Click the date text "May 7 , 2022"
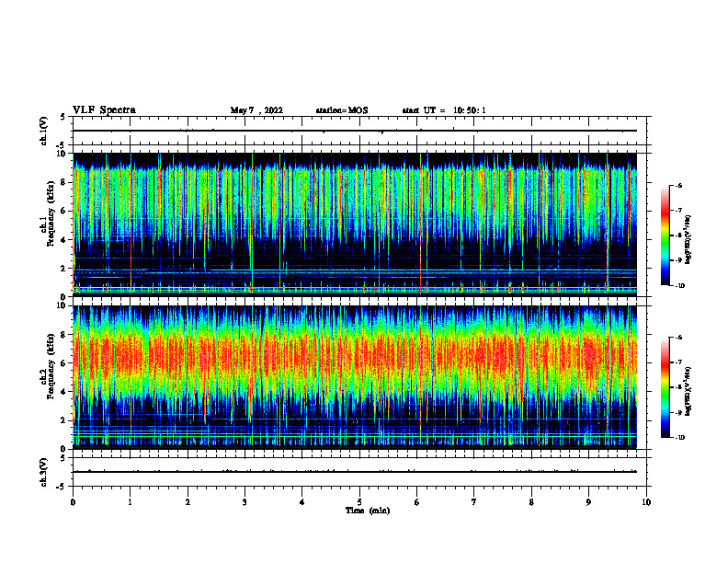The image size is (728, 563). (256, 110)
